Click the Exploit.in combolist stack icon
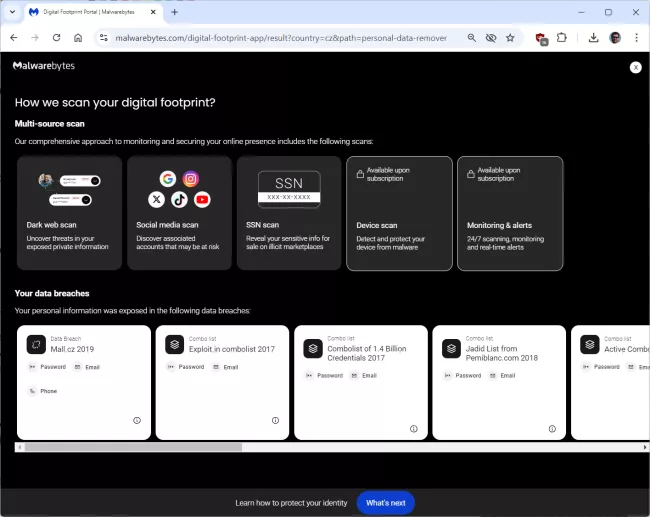Image resolution: width=650 pixels, height=517 pixels. [175, 345]
